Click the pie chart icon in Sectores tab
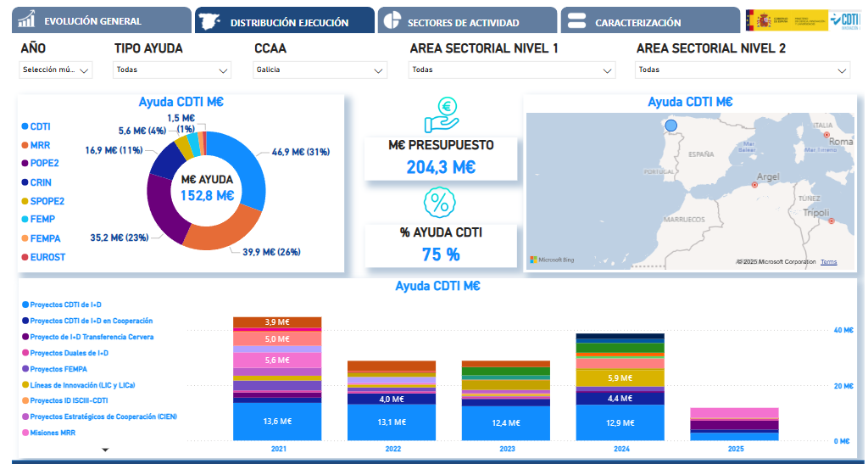 392,20
